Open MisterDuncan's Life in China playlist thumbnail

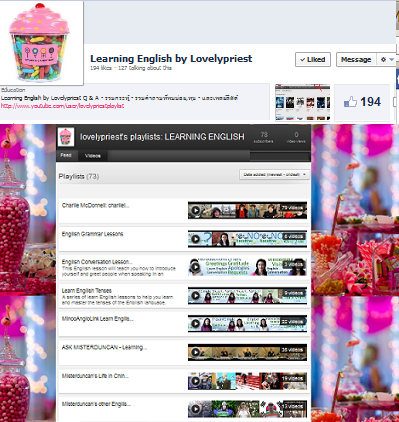coord(247,381)
